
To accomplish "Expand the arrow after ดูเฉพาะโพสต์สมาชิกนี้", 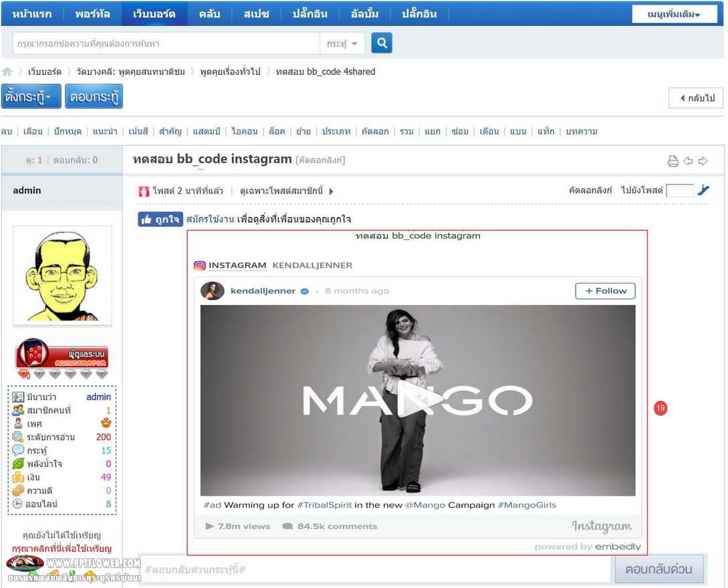I will [x=331, y=191].
